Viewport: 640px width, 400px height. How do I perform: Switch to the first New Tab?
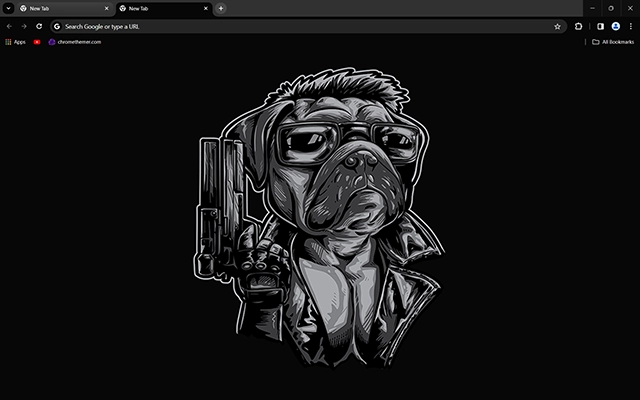[65, 9]
